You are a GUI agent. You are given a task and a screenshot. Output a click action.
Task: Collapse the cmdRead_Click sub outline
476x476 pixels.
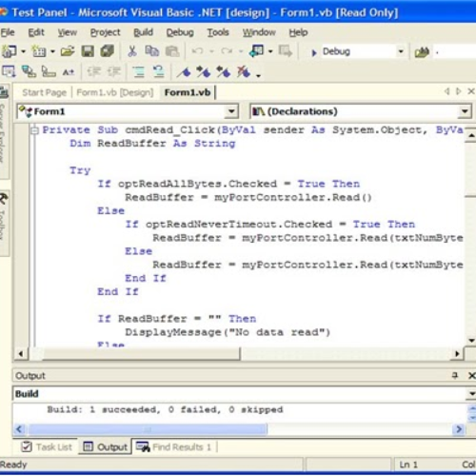34,130
